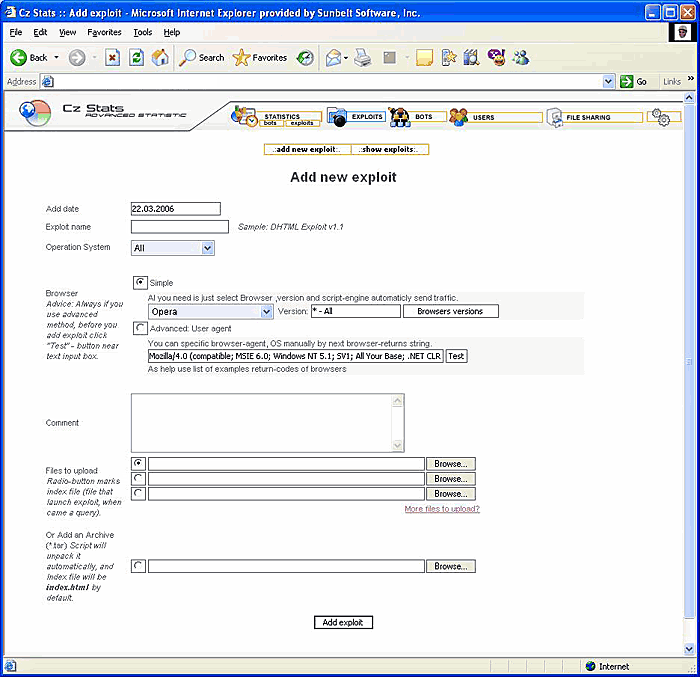Go to Home page icon
This screenshot has height=677, width=700.
(160, 58)
